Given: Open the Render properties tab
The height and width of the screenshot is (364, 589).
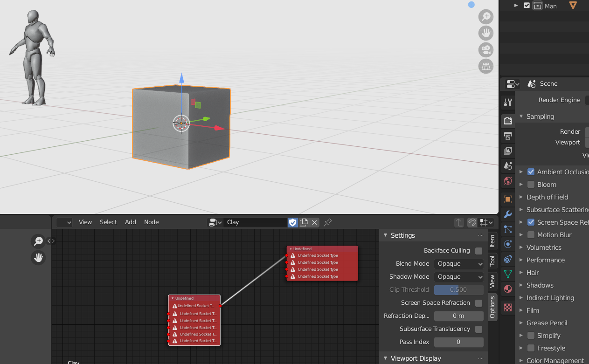Looking at the screenshot, I should coord(508,121).
